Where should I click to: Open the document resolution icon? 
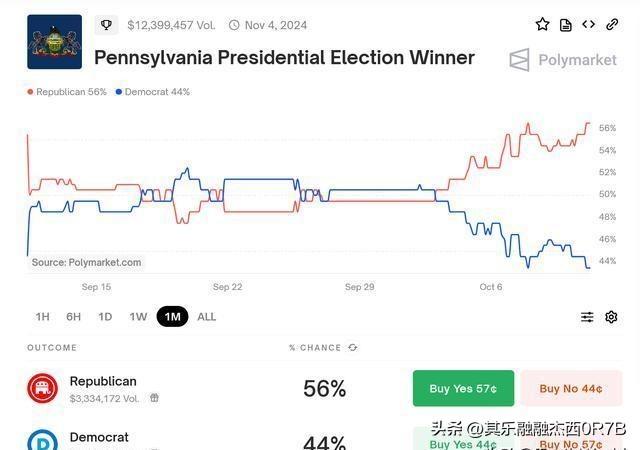[566, 25]
